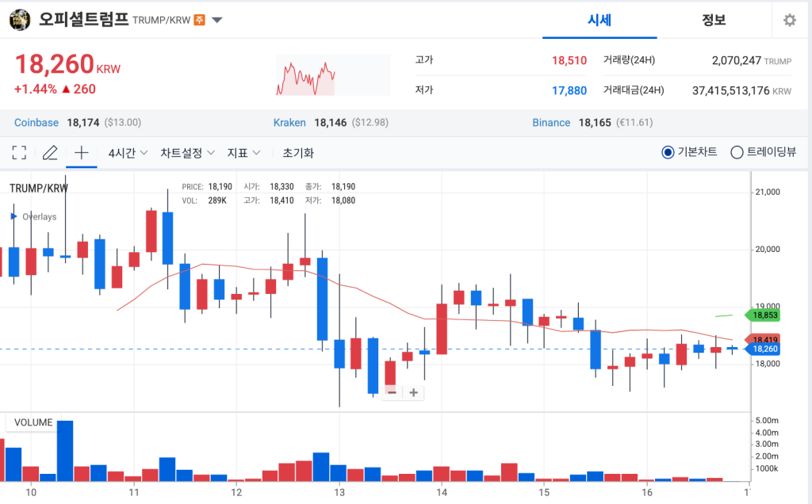Click the 24H volume 2,070,247 TRUMP
Screen dimensions: 812x504
752,60
